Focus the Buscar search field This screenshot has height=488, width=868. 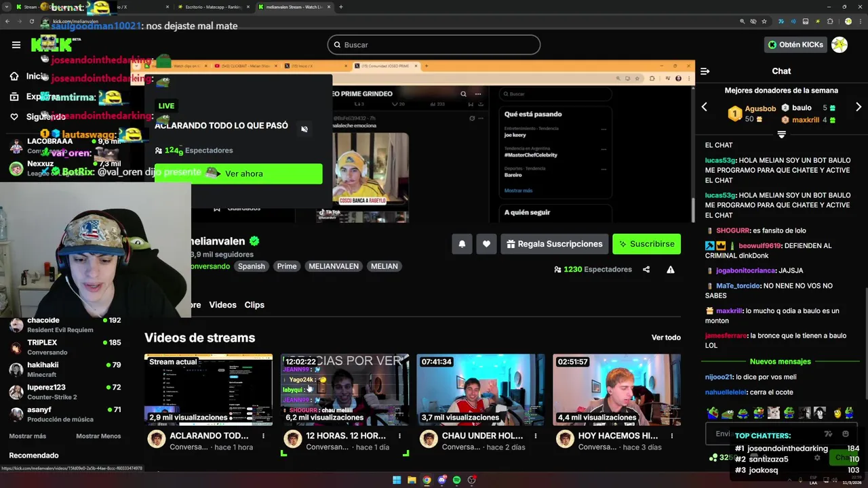(x=434, y=45)
